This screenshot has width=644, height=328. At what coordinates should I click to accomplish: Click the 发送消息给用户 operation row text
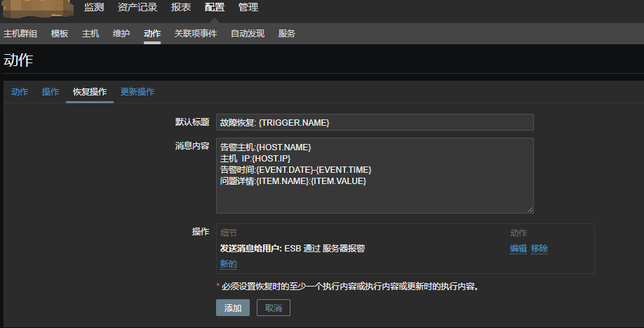coord(293,249)
